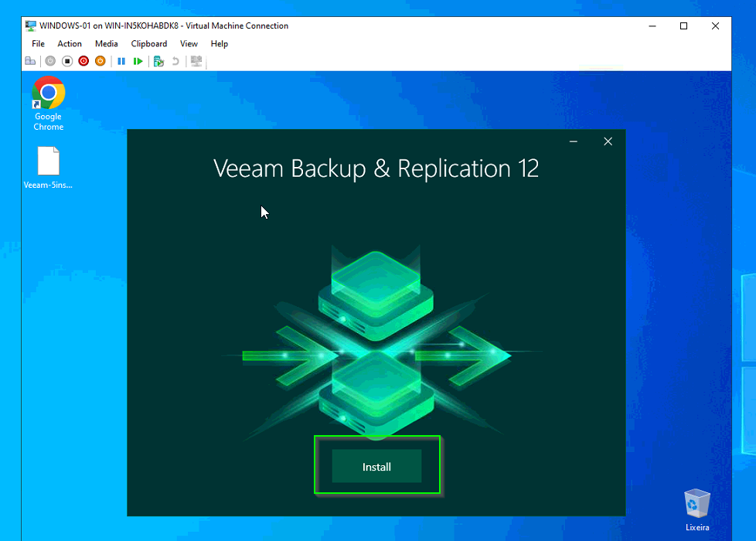Open the View menu
The image size is (756, 541).
pyautogui.click(x=189, y=44)
